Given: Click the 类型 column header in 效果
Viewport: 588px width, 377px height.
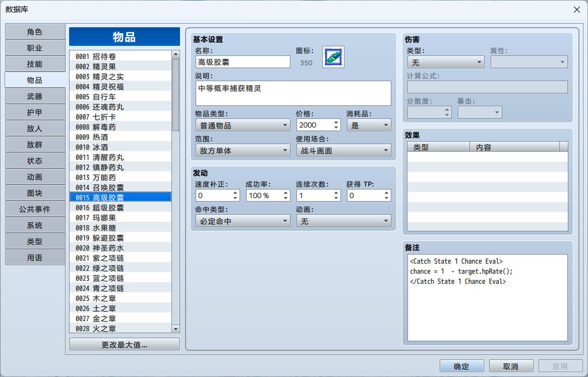Looking at the screenshot, I should (439, 147).
